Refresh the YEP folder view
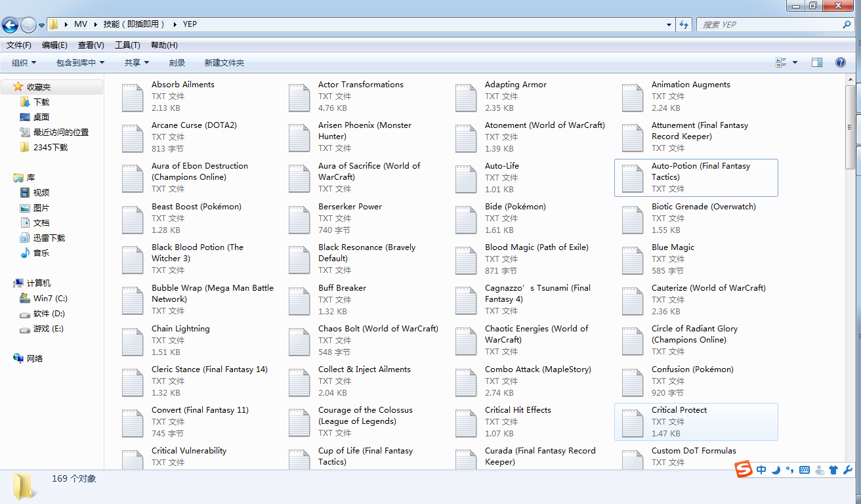This screenshot has width=861, height=504. pos(684,25)
